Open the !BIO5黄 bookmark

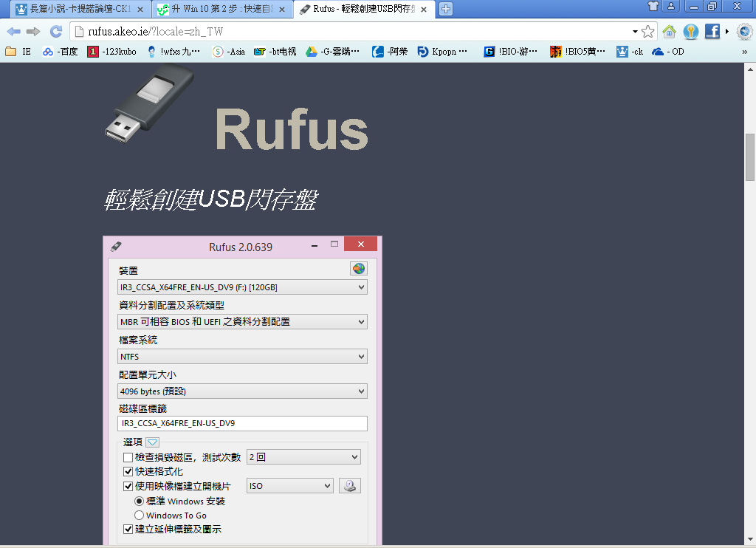coord(577,52)
